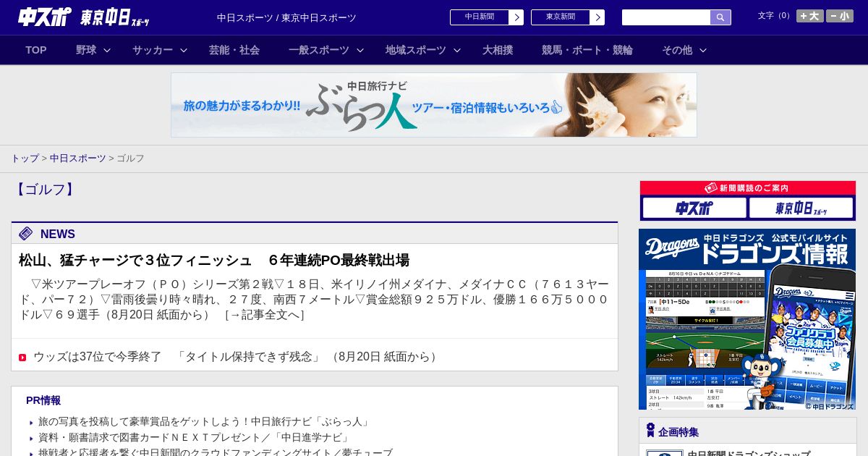Click the 新聞購読のご案内 red header

748,188
